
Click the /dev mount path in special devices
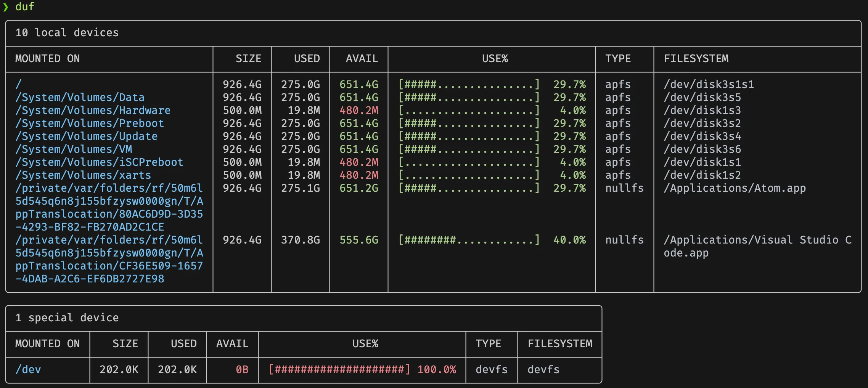pyautogui.click(x=28, y=370)
